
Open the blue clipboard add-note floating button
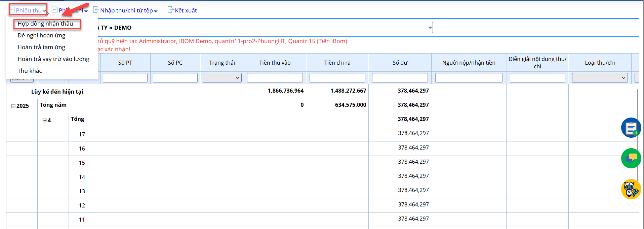pyautogui.click(x=631, y=128)
